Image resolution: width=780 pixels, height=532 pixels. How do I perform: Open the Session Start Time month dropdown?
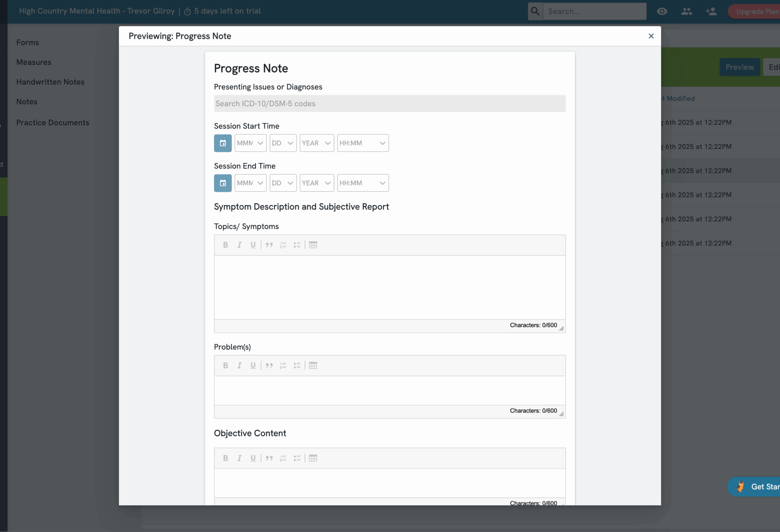point(251,143)
